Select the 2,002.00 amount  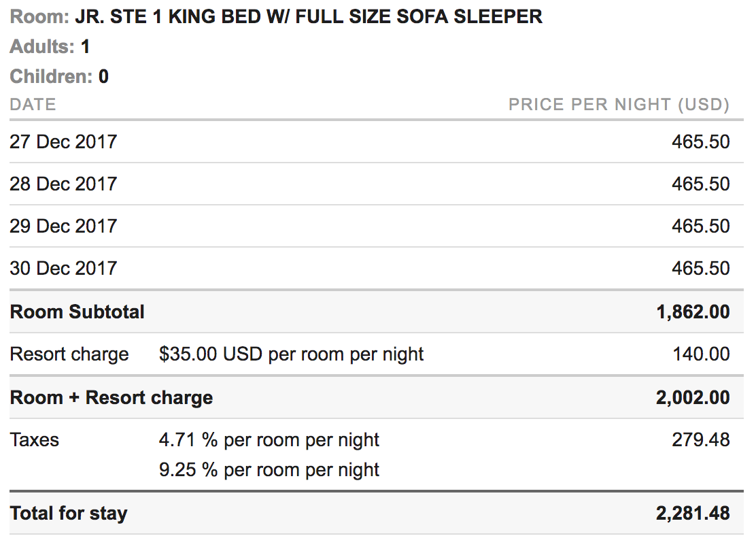[693, 397]
